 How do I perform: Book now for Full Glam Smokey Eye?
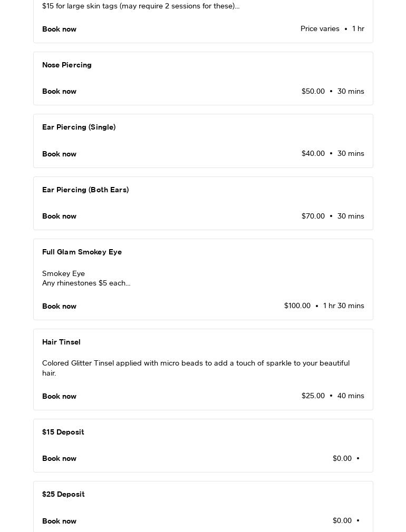pyautogui.click(x=59, y=306)
